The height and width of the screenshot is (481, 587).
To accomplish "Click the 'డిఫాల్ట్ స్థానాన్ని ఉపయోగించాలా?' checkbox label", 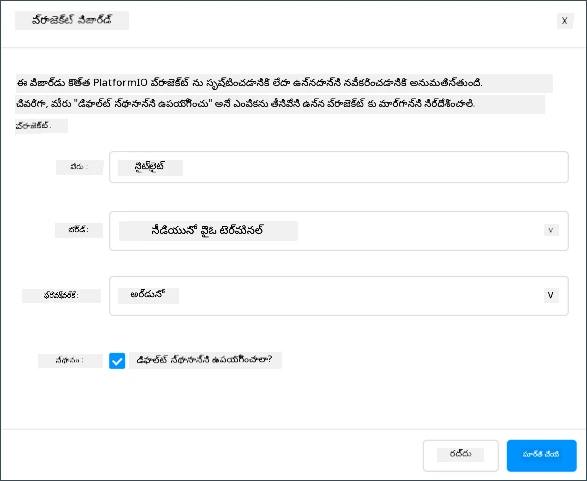I will 205,360.
